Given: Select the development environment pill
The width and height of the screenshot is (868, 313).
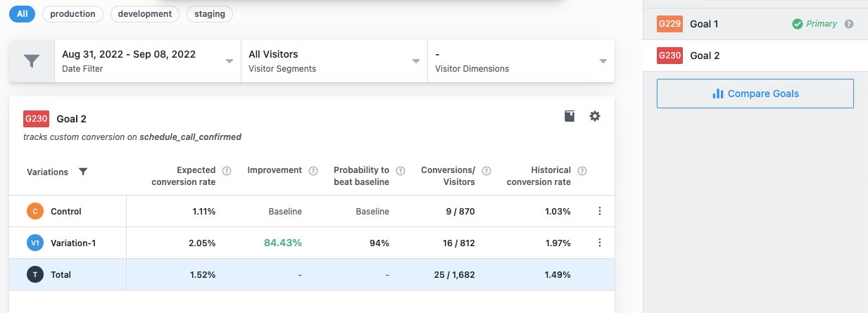Looking at the screenshot, I should tap(145, 14).
